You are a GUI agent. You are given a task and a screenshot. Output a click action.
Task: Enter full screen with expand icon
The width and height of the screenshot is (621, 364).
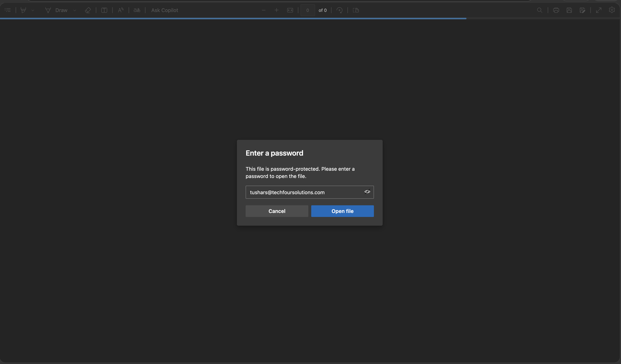(x=599, y=10)
